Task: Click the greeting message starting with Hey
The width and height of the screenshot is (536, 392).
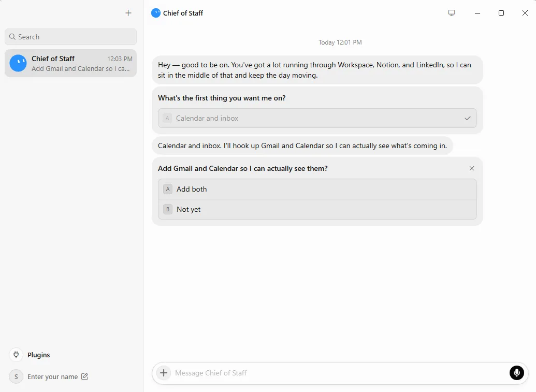Action: click(317, 70)
